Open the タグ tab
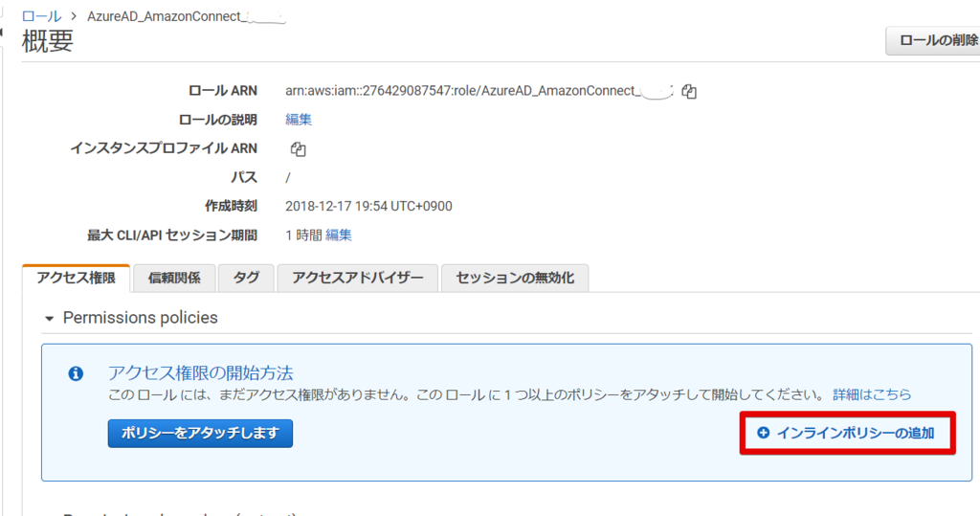 (246, 279)
